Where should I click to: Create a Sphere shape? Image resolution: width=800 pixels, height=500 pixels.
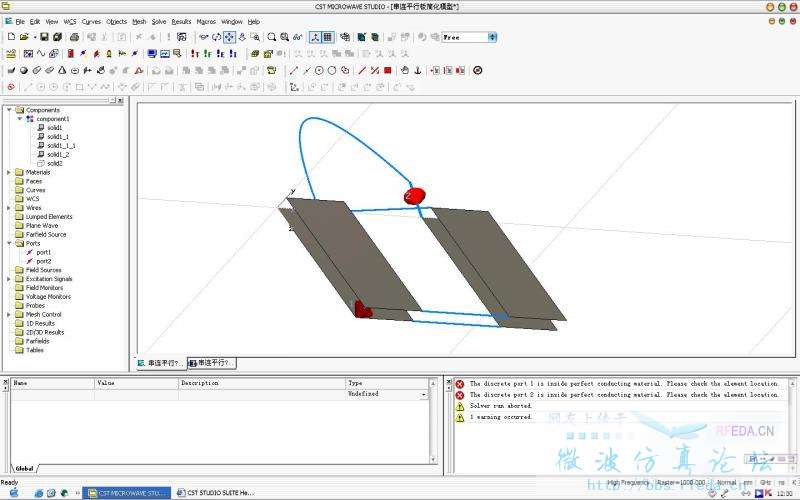[23, 70]
